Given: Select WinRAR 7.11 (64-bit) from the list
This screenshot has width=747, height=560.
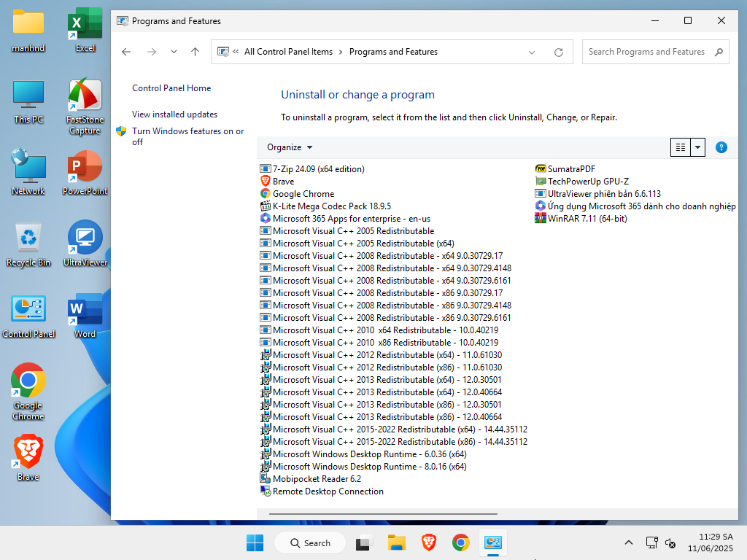Looking at the screenshot, I should coord(587,219).
